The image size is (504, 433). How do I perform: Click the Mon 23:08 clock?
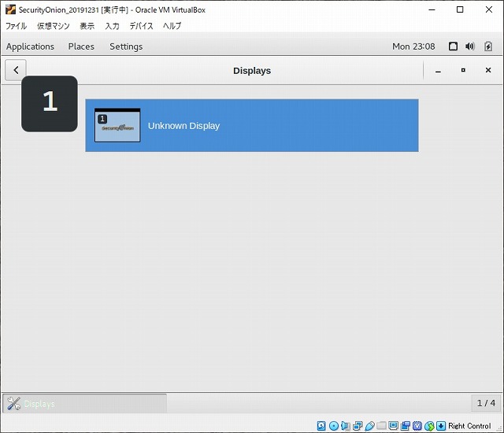point(413,46)
